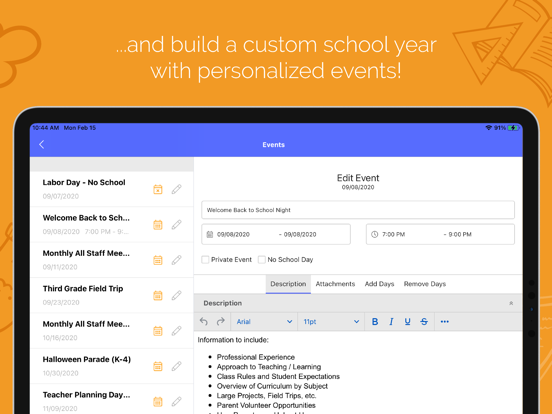Open the Remove Days tab
Viewport: 552px width, 414px height.
coord(425,284)
